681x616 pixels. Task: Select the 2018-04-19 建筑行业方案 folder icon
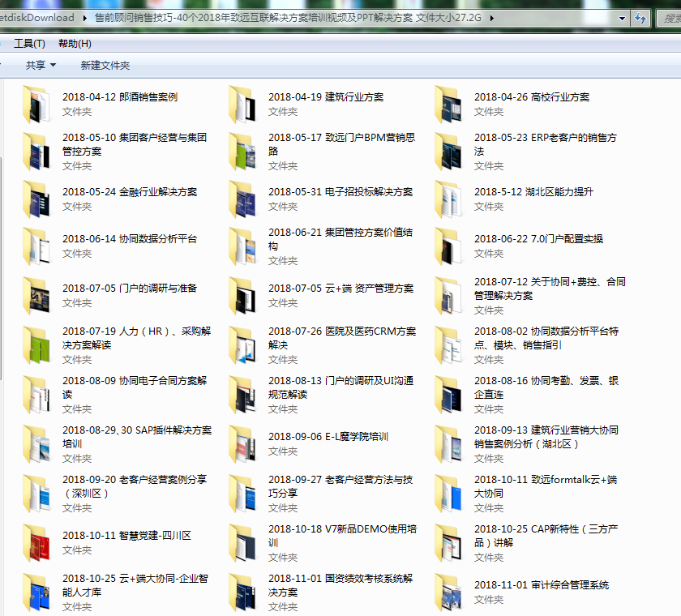tap(242, 104)
